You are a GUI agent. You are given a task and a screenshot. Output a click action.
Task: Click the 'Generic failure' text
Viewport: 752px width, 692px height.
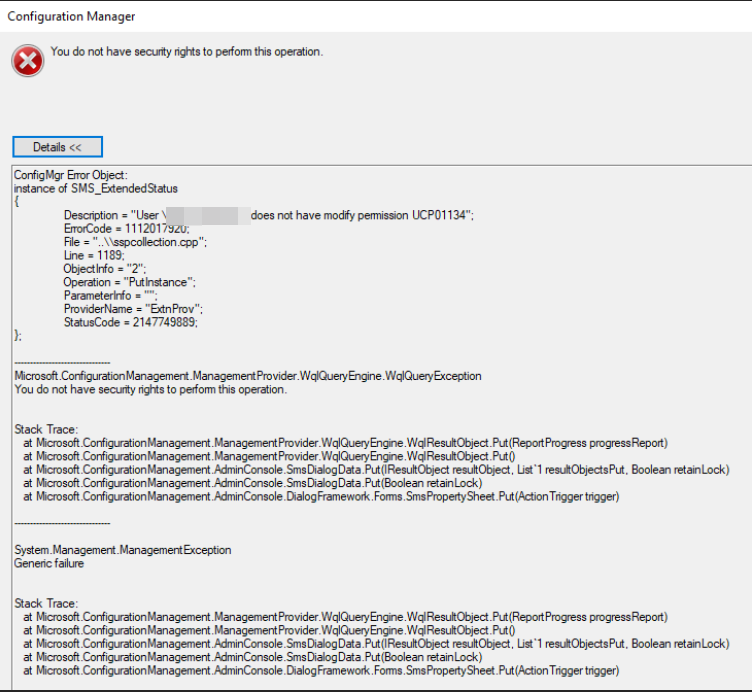[49, 563]
